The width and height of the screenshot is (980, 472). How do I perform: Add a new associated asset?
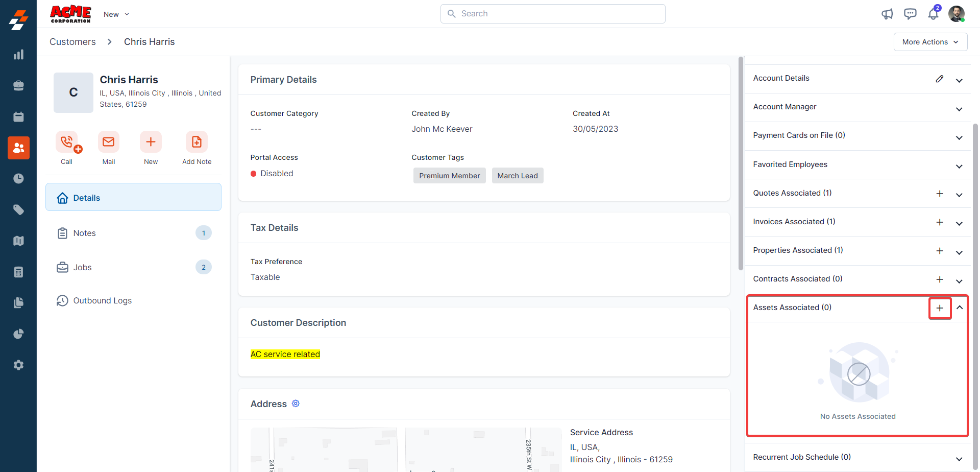940,308
